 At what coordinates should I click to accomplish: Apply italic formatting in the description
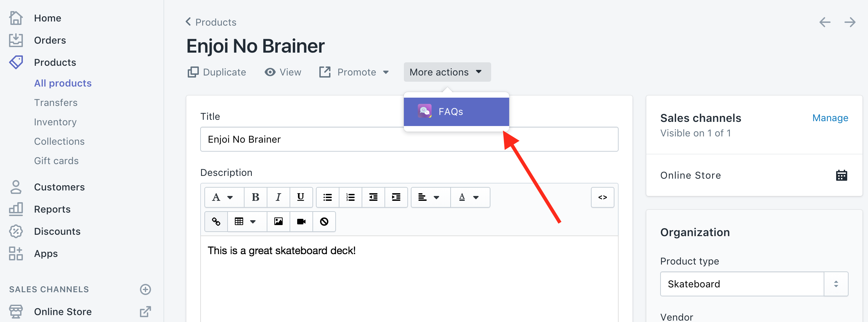(278, 197)
